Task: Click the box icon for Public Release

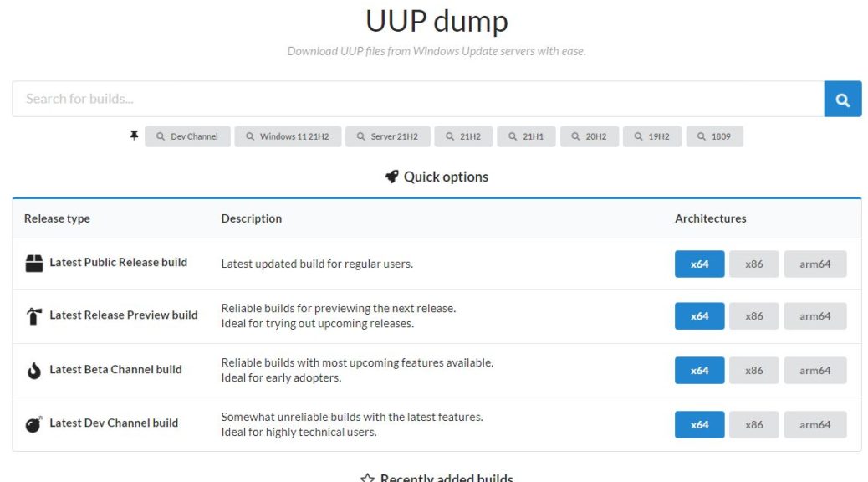Action: 34,263
